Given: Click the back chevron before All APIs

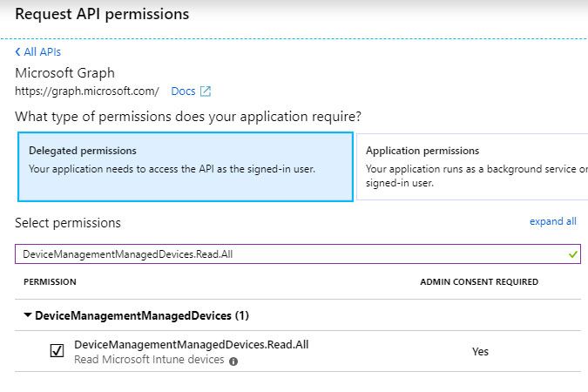Looking at the screenshot, I should click(x=17, y=51).
